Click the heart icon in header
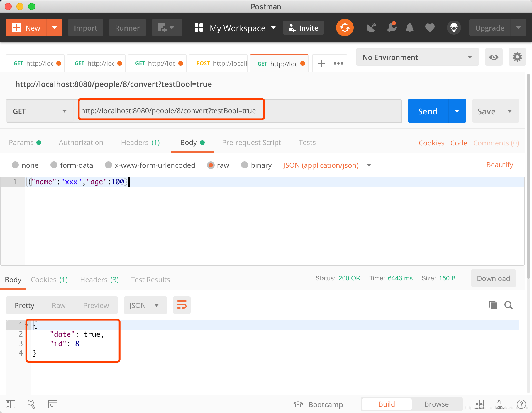Screen dimensions: 532x413 (430, 28)
